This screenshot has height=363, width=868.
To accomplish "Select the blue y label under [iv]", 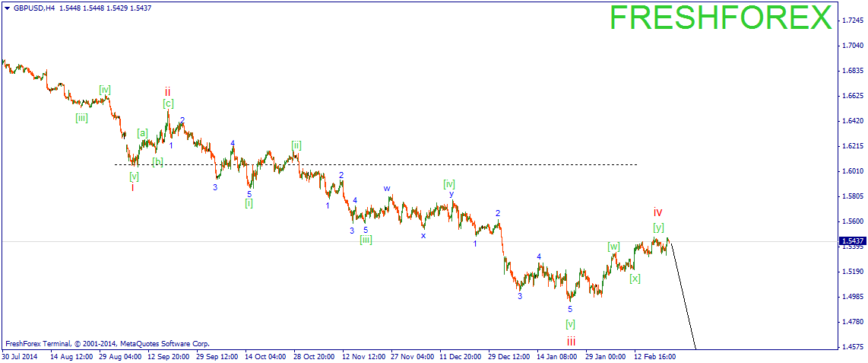I will coord(451,194).
